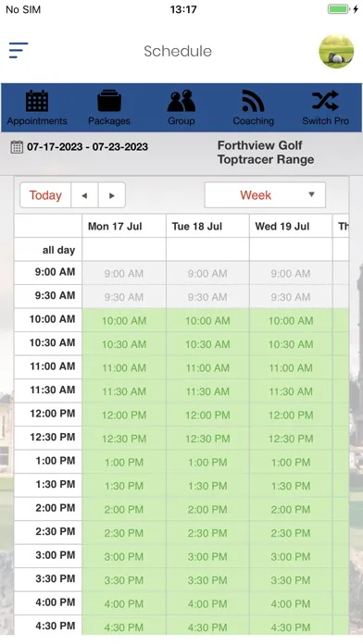Viewport: 363px width, 644px height.
Task: Jump to Today in the schedule
Action: (45, 195)
